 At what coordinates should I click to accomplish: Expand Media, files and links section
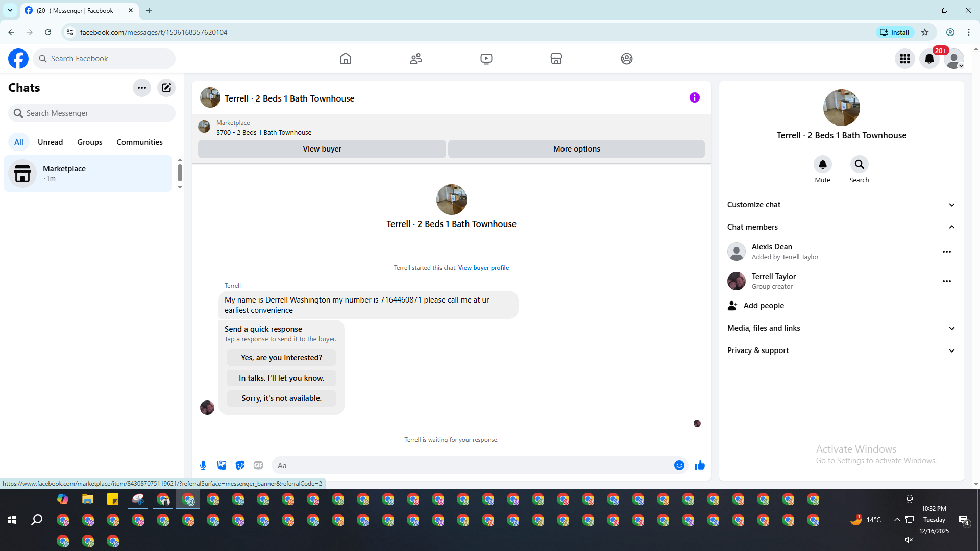click(842, 328)
